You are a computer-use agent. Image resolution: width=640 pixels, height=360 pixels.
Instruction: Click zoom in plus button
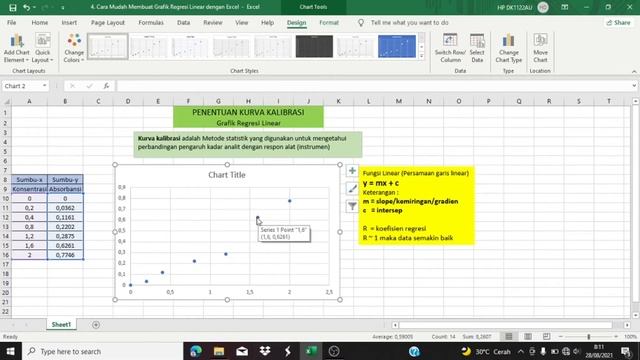[616, 337]
